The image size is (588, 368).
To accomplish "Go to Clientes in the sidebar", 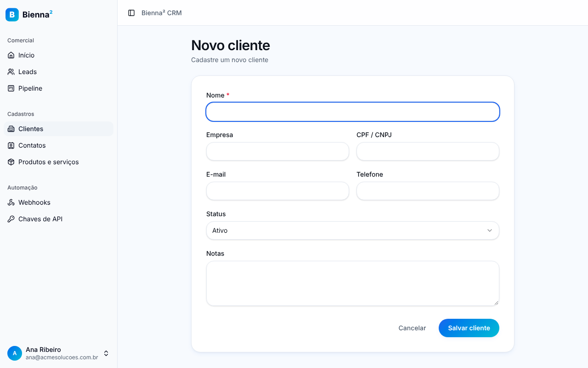I will 59,129.
